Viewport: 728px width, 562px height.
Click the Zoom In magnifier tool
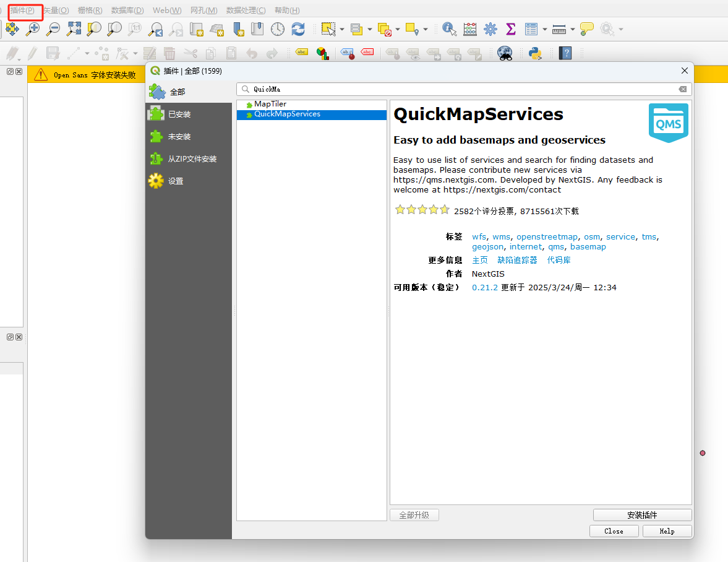pos(33,28)
